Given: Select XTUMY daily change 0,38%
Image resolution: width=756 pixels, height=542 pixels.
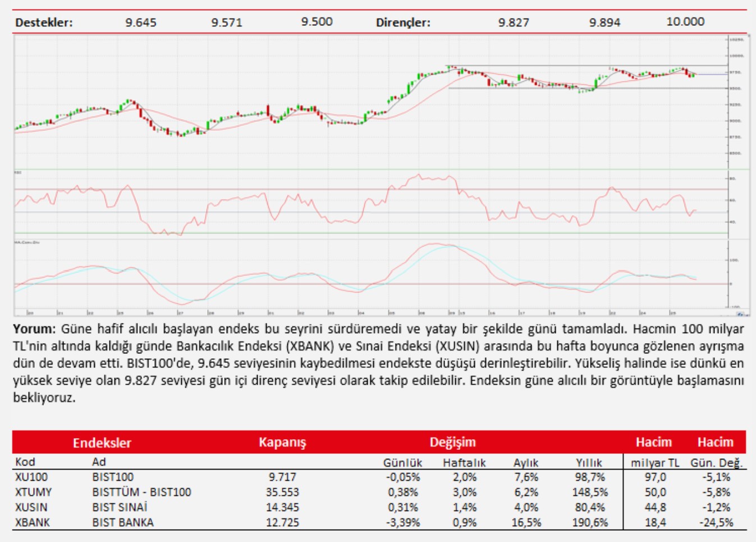Looking at the screenshot, I should tap(404, 492).
